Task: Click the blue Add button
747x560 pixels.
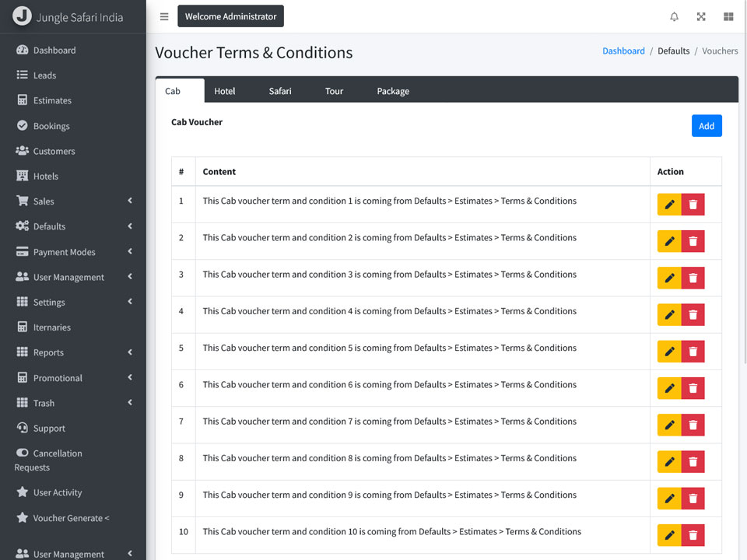Action: [707, 126]
